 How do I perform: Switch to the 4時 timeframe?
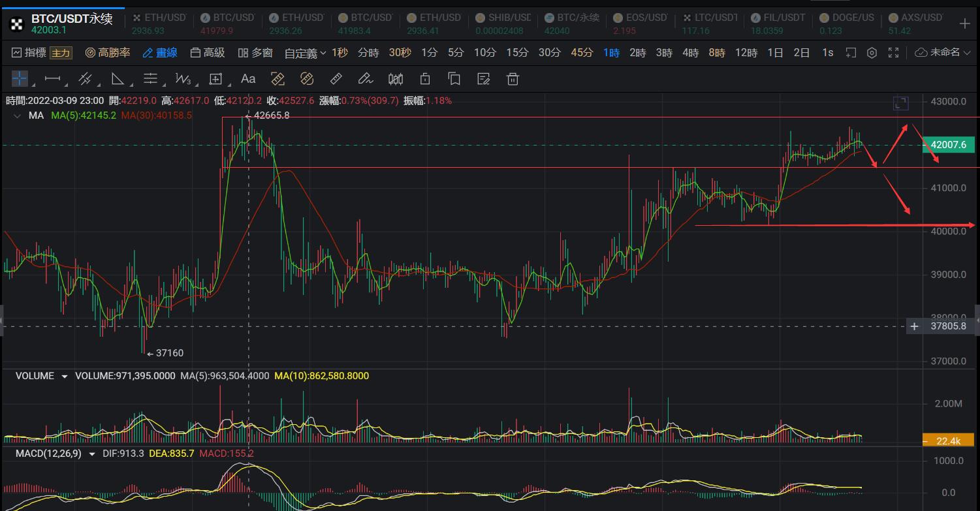pos(690,53)
